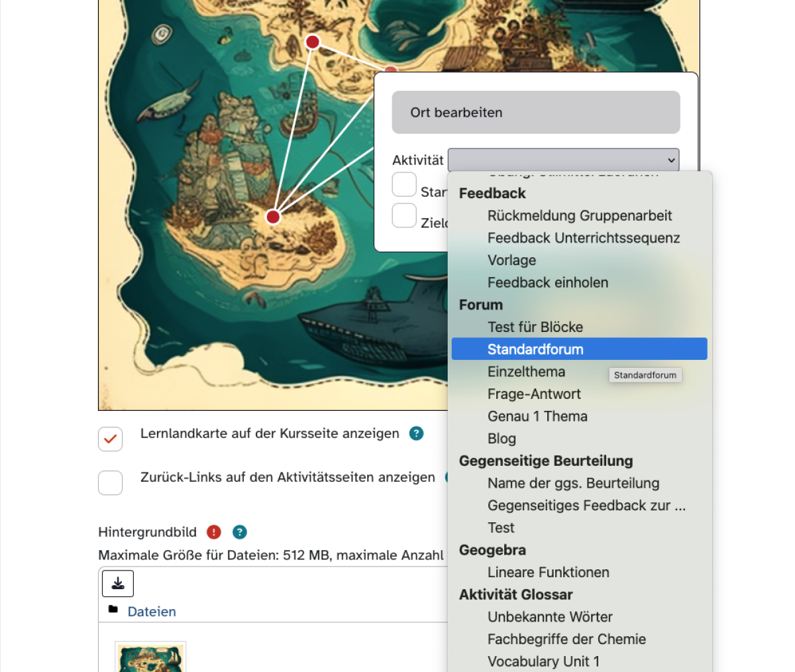This screenshot has height=672, width=795.
Task: Click the folder icon beside Dateien
Action: [113, 609]
